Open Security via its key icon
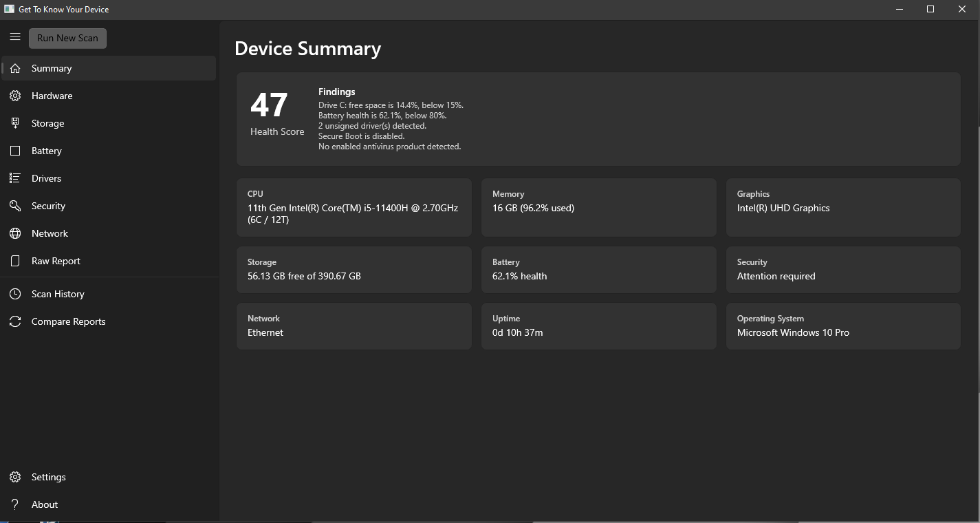980x523 pixels. pyautogui.click(x=15, y=206)
